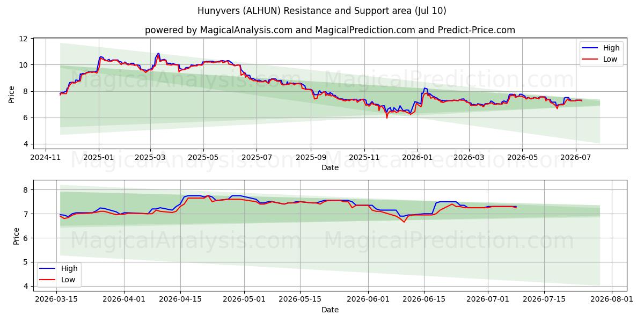Click the top chart x-axis label '2026-01'
644x322 pixels.
tap(418, 158)
